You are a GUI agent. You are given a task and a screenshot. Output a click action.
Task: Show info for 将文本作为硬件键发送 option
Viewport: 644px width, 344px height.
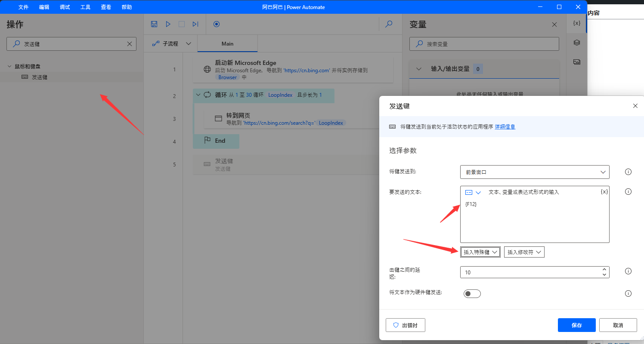coord(628,294)
